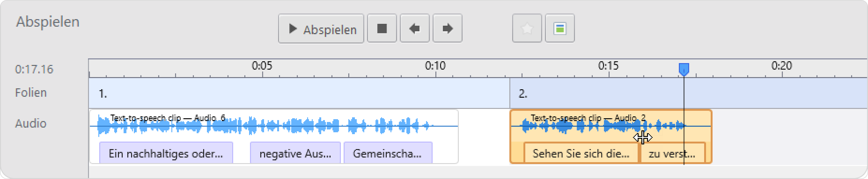The width and height of the screenshot is (868, 179).
Task: Click the caption 'negative Aus...'
Action: click(295, 153)
